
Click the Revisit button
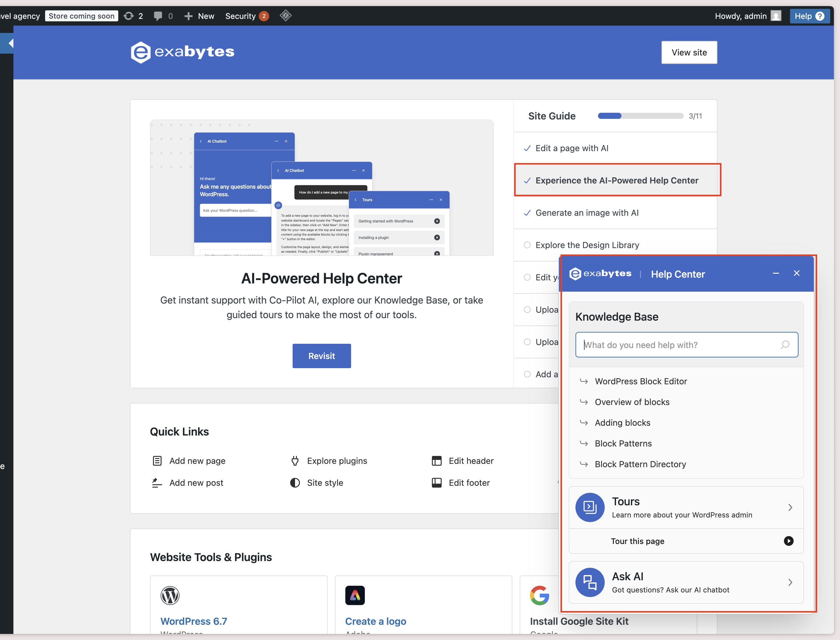coord(321,356)
